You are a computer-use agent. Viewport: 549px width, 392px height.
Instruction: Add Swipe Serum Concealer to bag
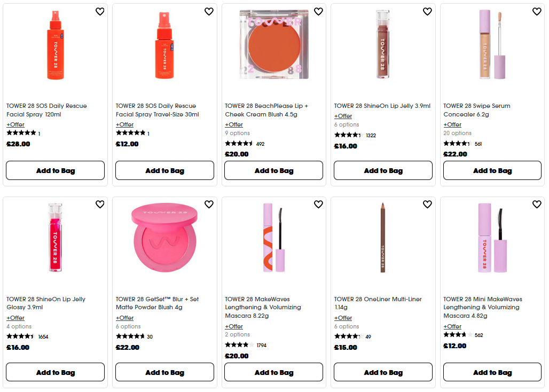492,170
